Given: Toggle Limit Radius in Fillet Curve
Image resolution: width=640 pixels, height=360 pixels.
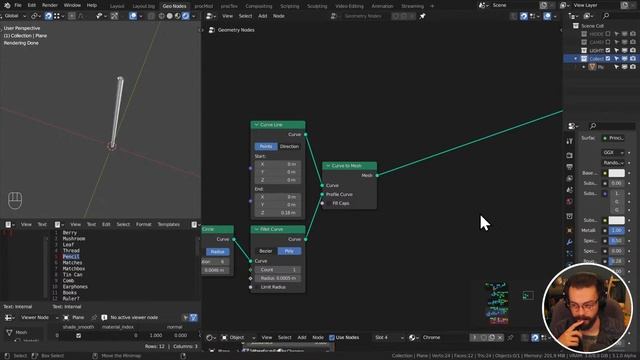Looking at the screenshot, I should tap(270, 287).
